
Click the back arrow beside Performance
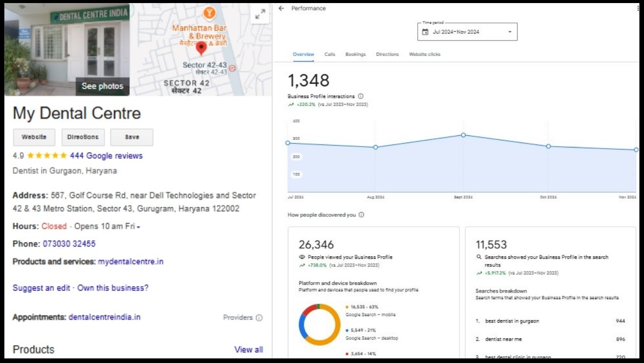coord(282,9)
